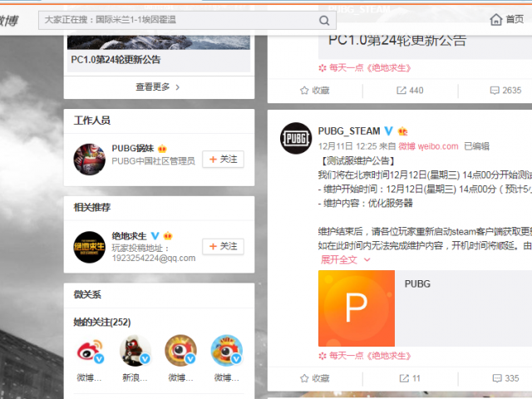Click the PUBG钢妹 username
The image size is (532, 399).
[x=133, y=148]
